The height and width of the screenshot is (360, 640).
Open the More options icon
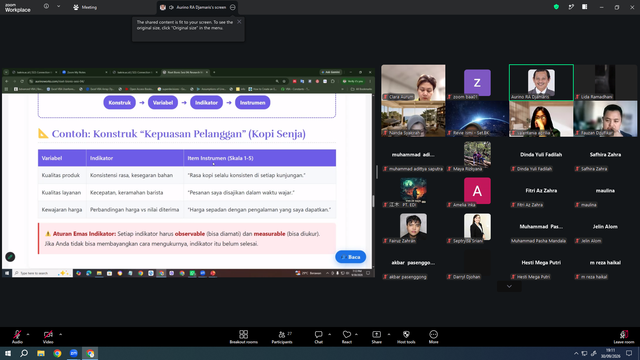tap(433, 337)
